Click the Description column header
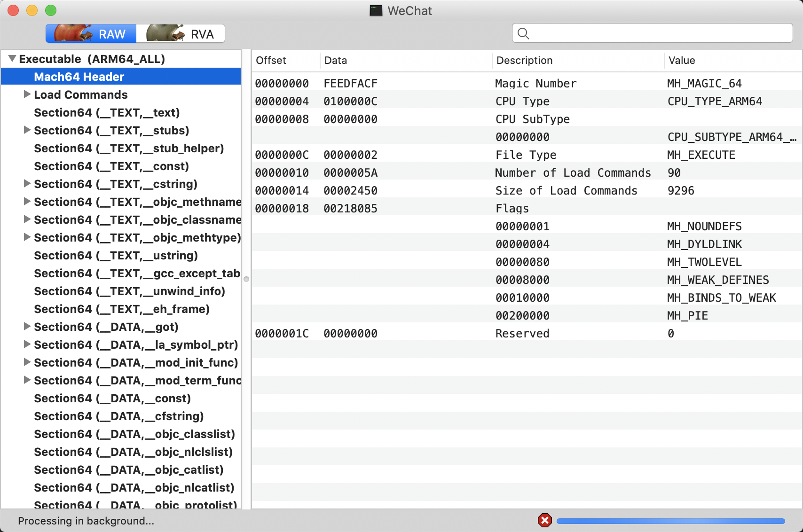This screenshot has width=803, height=532. 524,61
